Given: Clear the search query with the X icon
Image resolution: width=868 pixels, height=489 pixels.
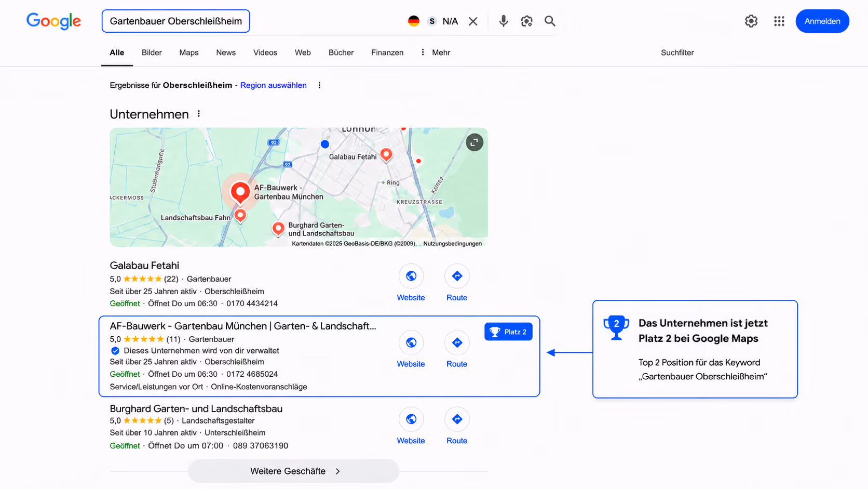Looking at the screenshot, I should point(473,21).
